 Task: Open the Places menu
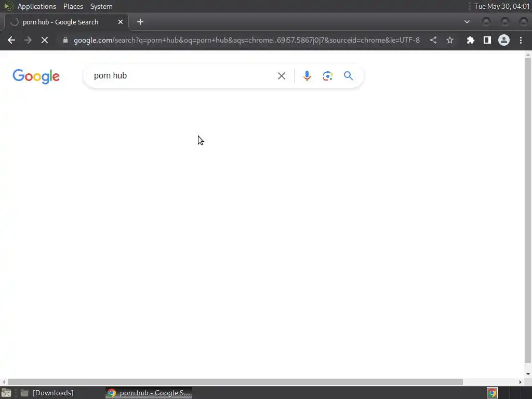(73, 6)
